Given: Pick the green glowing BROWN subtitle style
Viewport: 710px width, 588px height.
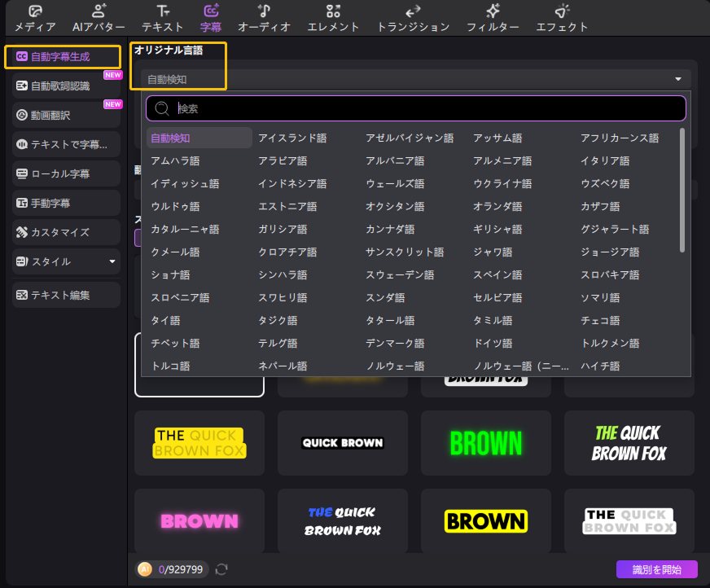Looking at the screenshot, I should (x=485, y=443).
